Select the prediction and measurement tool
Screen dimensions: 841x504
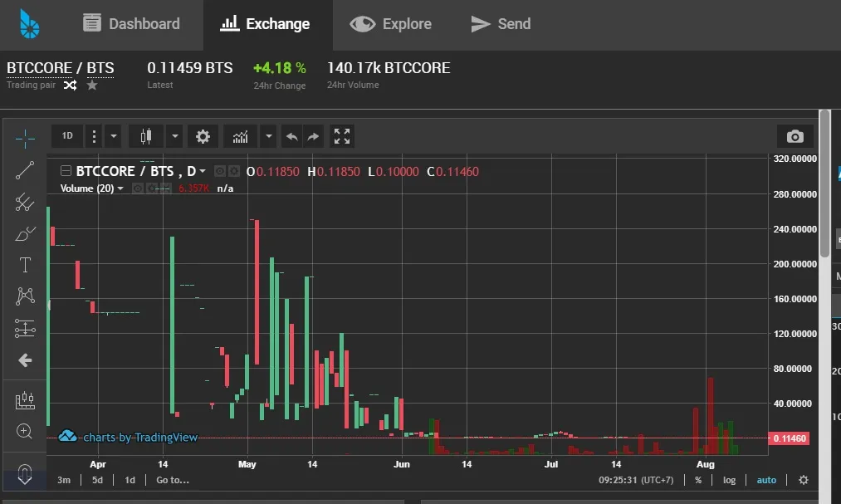tap(25, 328)
